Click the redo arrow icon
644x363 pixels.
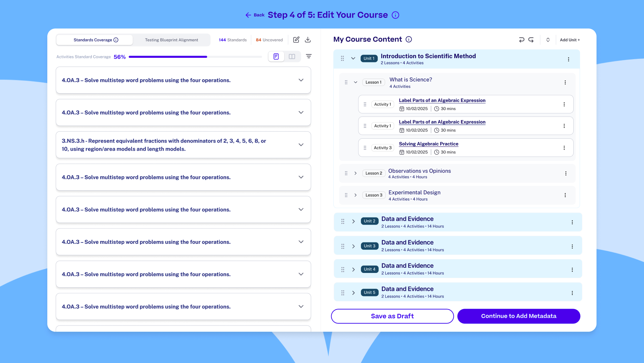tap(531, 40)
